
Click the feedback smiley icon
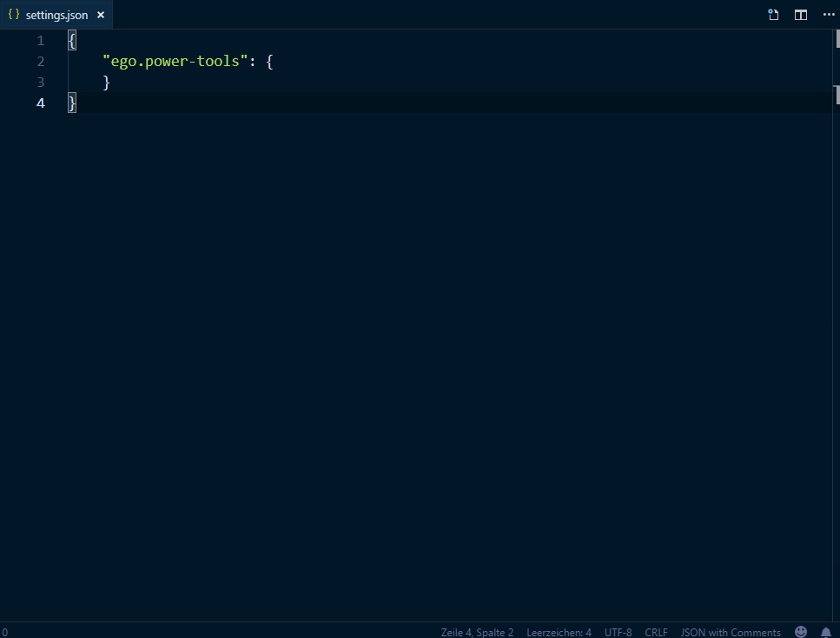click(800, 632)
